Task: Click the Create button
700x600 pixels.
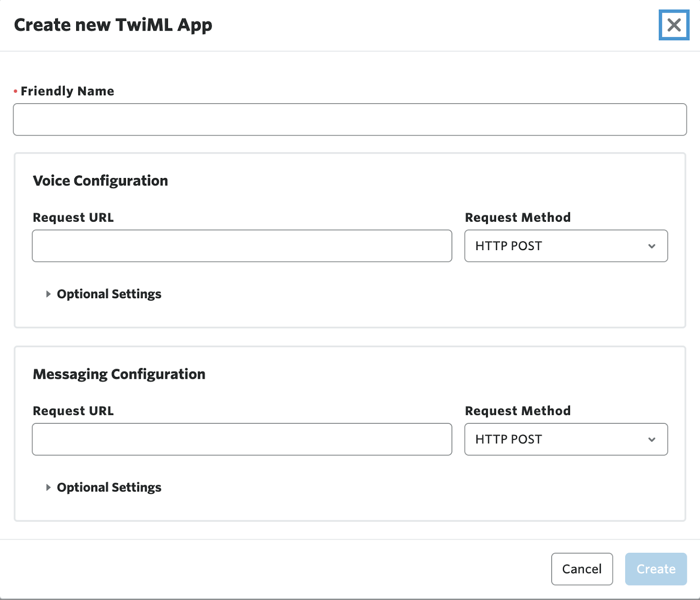Action: (656, 569)
